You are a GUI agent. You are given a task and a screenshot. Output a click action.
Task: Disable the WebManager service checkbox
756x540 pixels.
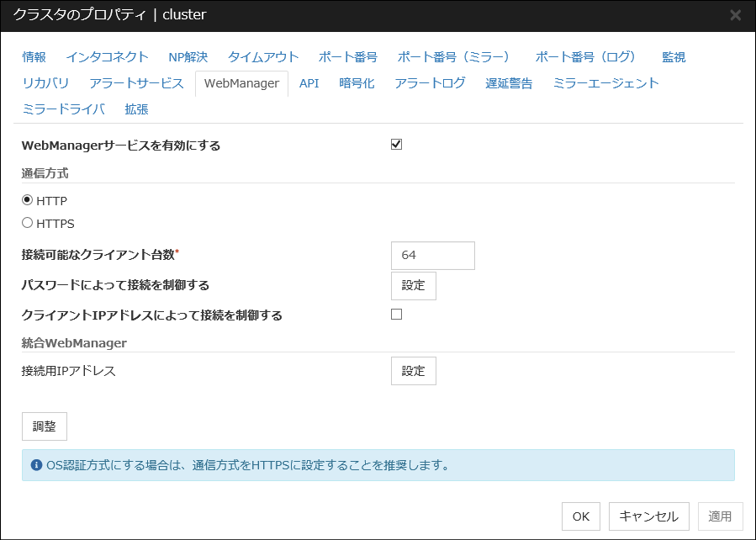(x=397, y=145)
